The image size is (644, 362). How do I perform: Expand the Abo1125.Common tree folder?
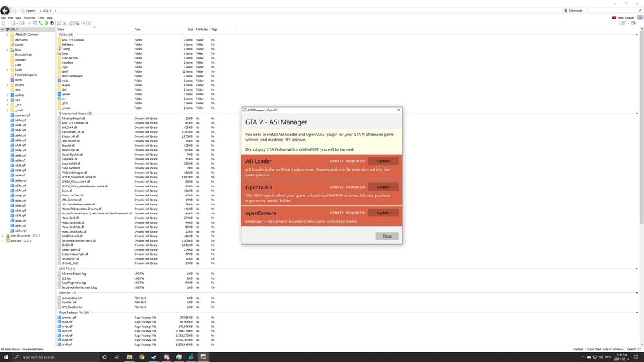[7, 35]
